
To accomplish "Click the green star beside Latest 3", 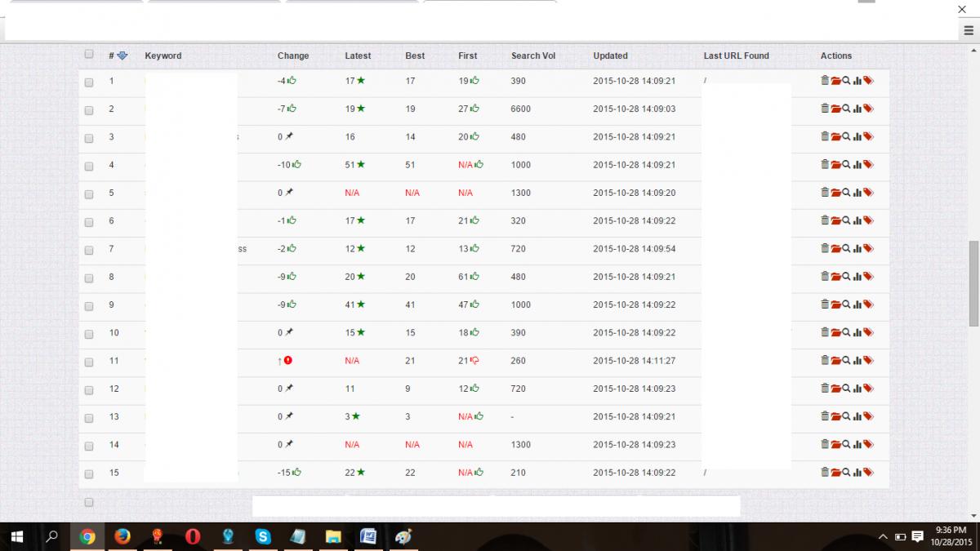I will tap(356, 416).
